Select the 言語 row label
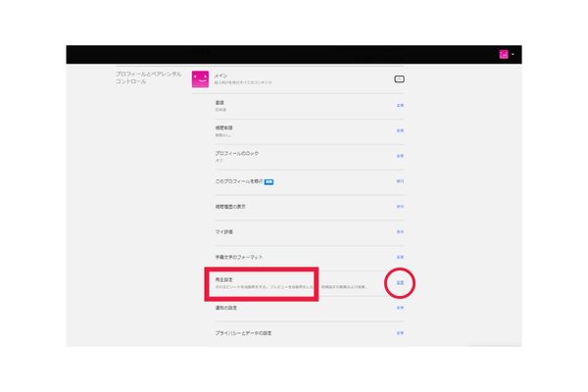This screenshot has width=588, height=392. tap(220, 102)
